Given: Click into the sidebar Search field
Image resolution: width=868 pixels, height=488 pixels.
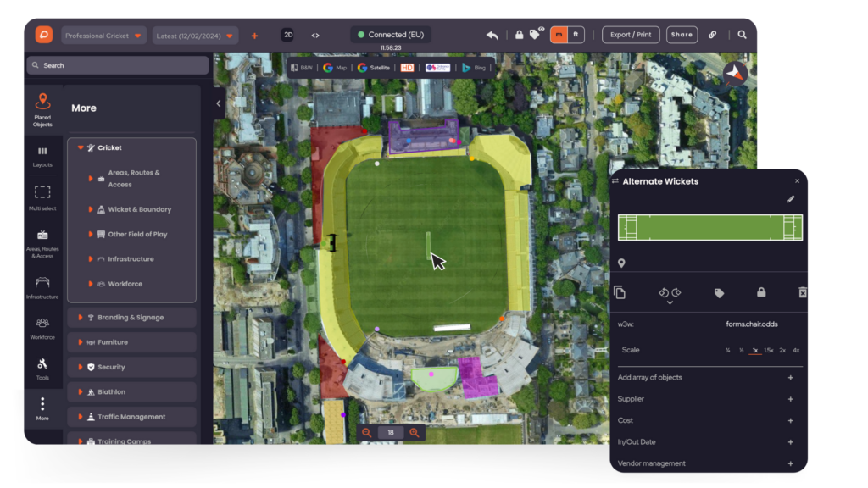Looking at the screenshot, I should coord(117,65).
